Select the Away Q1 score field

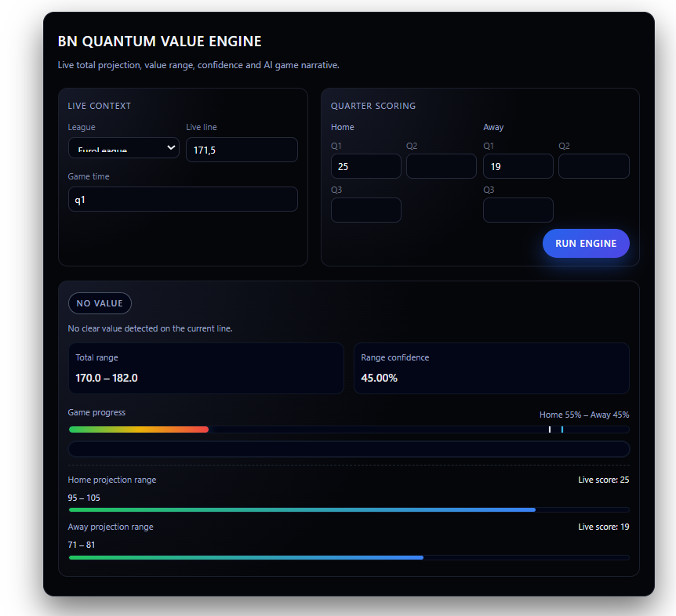[518, 166]
